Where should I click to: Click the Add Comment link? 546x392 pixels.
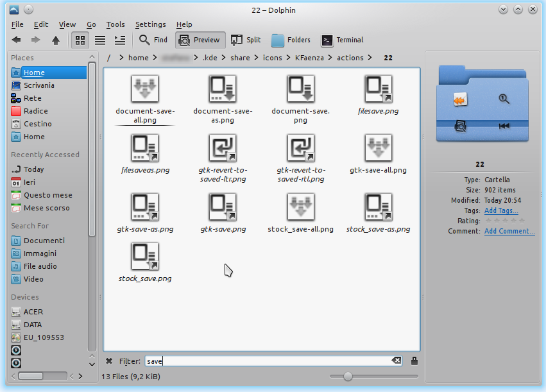point(509,231)
